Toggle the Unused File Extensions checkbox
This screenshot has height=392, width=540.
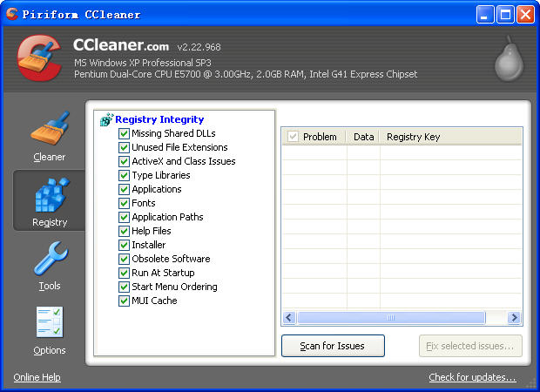[124, 147]
